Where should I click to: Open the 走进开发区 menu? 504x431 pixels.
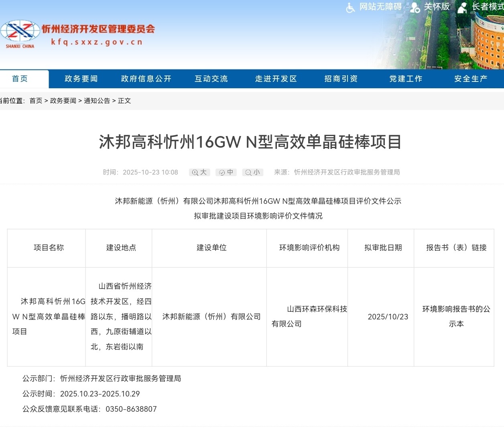276,79
